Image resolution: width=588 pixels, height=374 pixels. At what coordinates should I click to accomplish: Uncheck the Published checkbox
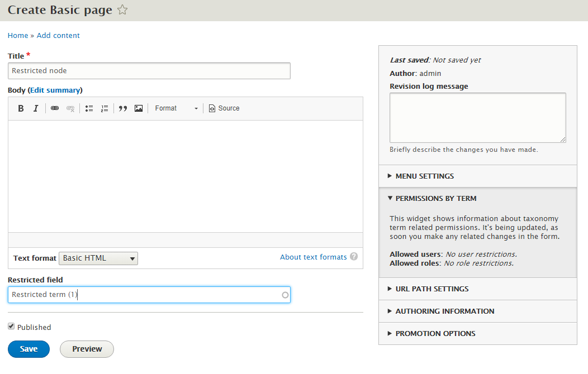pos(12,326)
